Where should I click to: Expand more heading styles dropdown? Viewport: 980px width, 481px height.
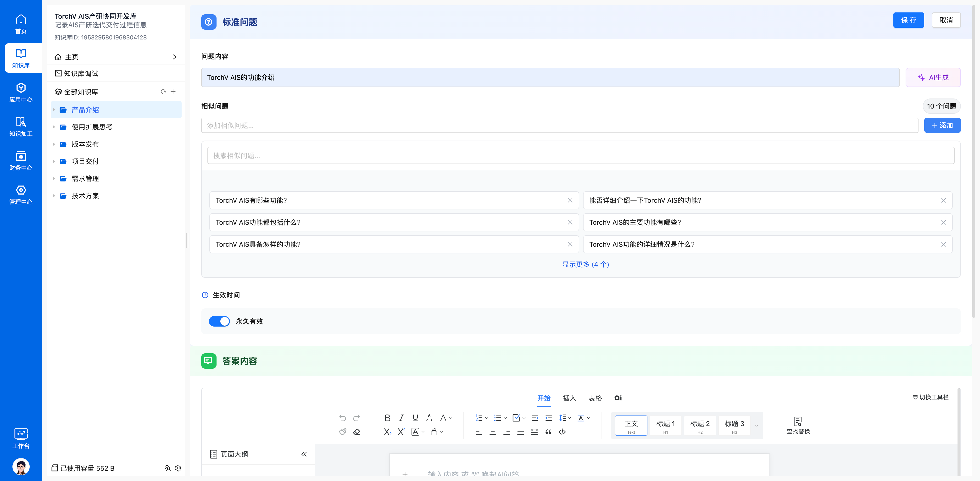756,426
